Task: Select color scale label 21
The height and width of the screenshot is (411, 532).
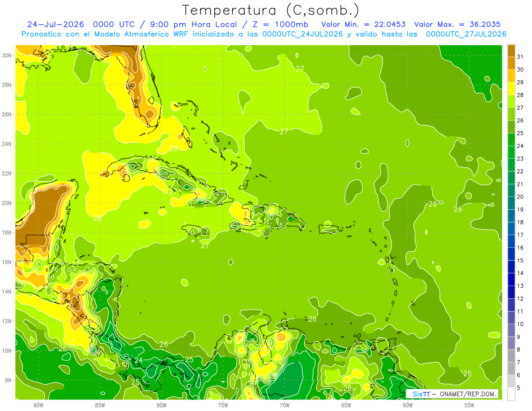Action: click(520, 184)
